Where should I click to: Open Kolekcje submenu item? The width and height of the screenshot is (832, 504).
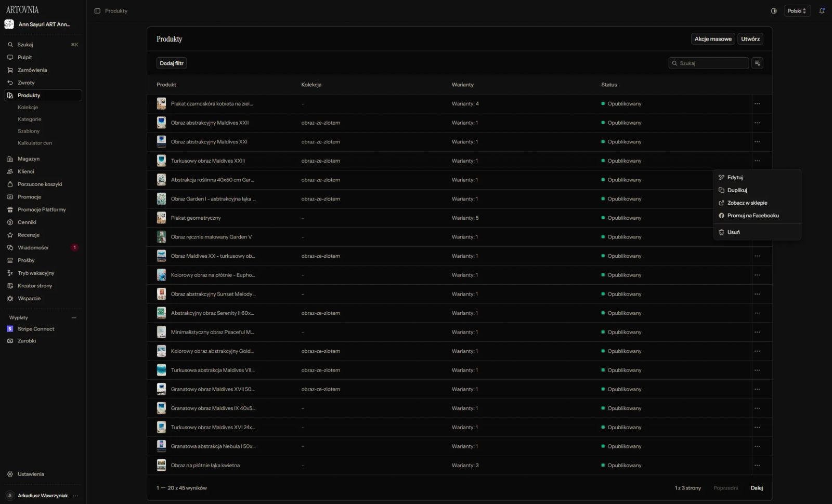pyautogui.click(x=28, y=108)
